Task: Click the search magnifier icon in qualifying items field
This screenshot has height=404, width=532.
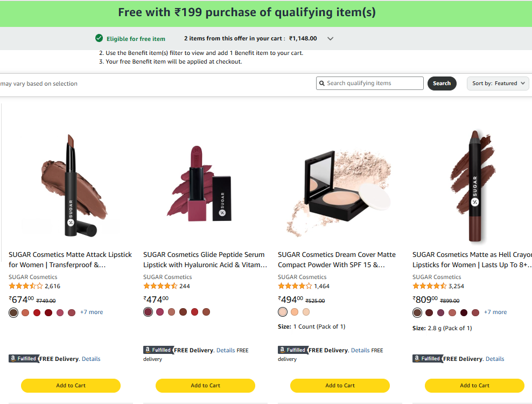Action: [322, 83]
